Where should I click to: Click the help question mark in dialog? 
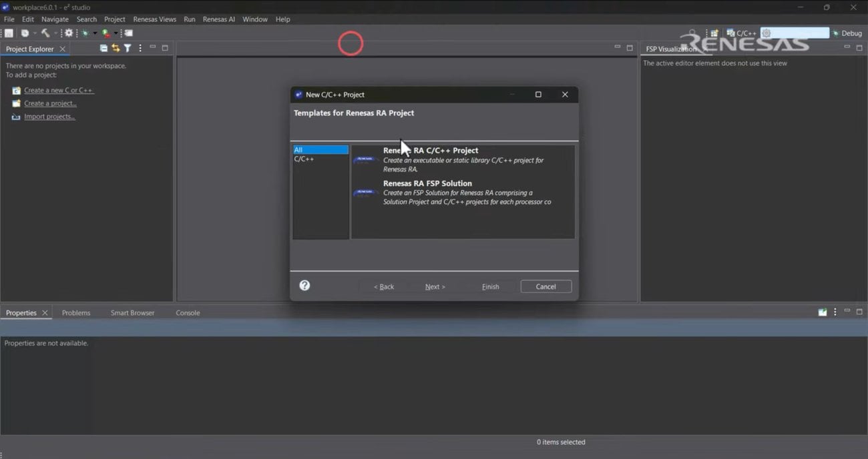304,286
